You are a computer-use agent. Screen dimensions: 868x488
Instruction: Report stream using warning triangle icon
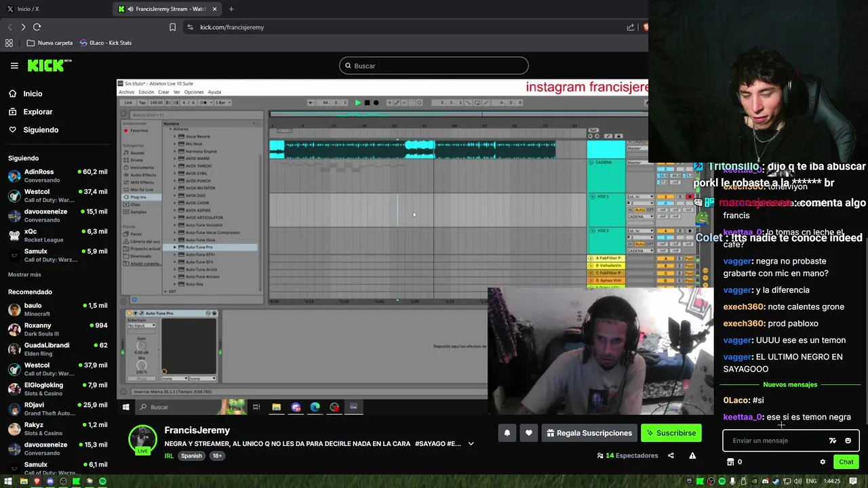click(692, 455)
